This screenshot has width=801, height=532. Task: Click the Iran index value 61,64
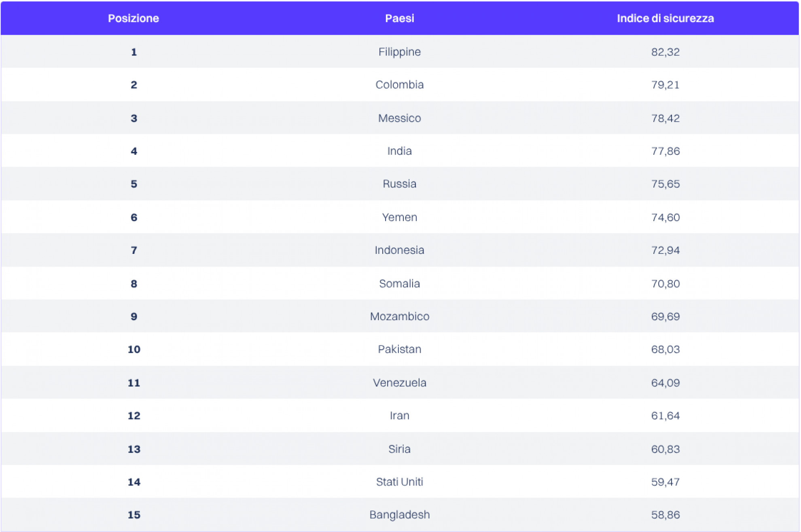[665, 416]
